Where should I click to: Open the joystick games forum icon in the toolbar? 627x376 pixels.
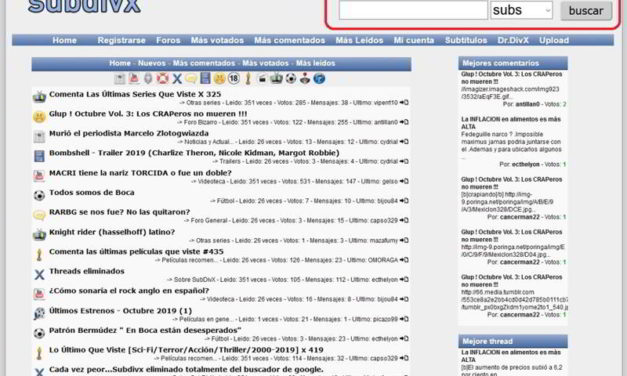click(305, 78)
